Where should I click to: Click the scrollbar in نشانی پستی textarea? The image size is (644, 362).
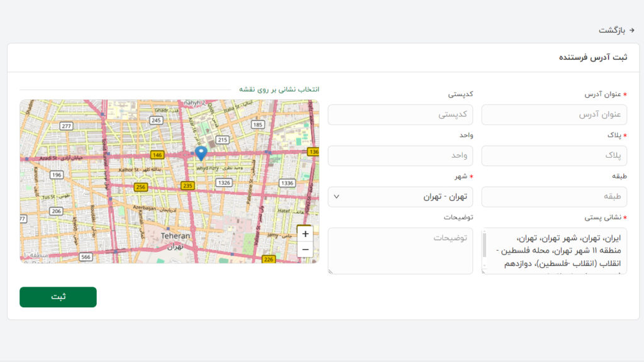click(484, 245)
